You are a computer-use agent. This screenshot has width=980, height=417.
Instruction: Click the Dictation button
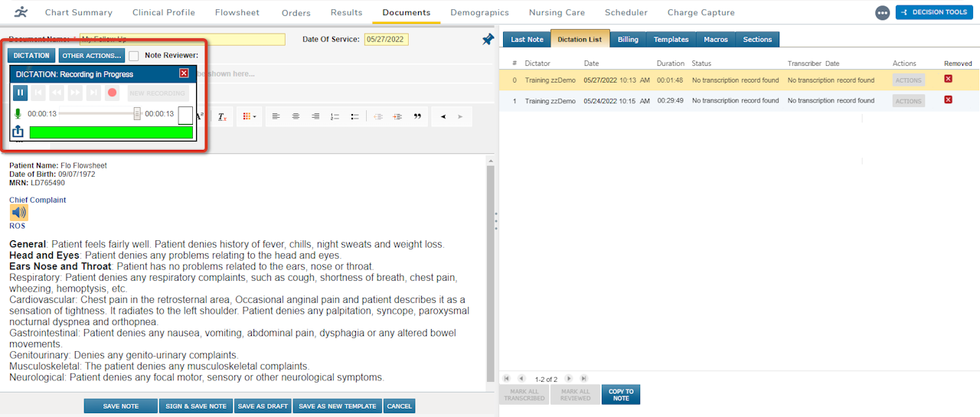pyautogui.click(x=31, y=55)
